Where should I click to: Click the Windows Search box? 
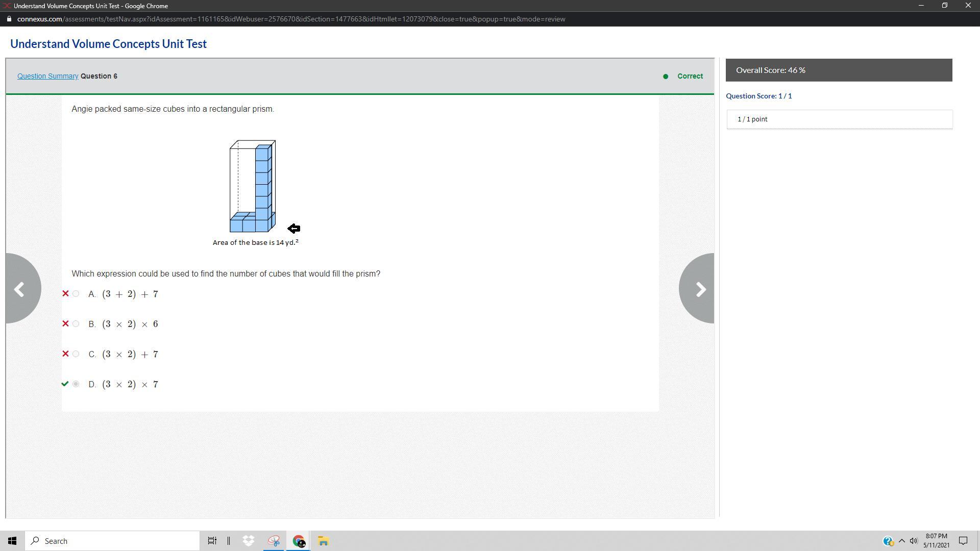coord(112,541)
